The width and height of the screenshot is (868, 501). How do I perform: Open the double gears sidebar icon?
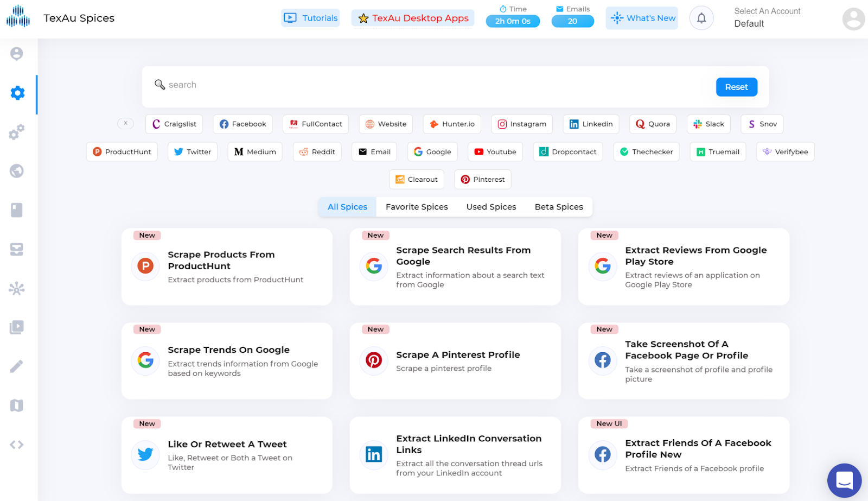click(17, 132)
